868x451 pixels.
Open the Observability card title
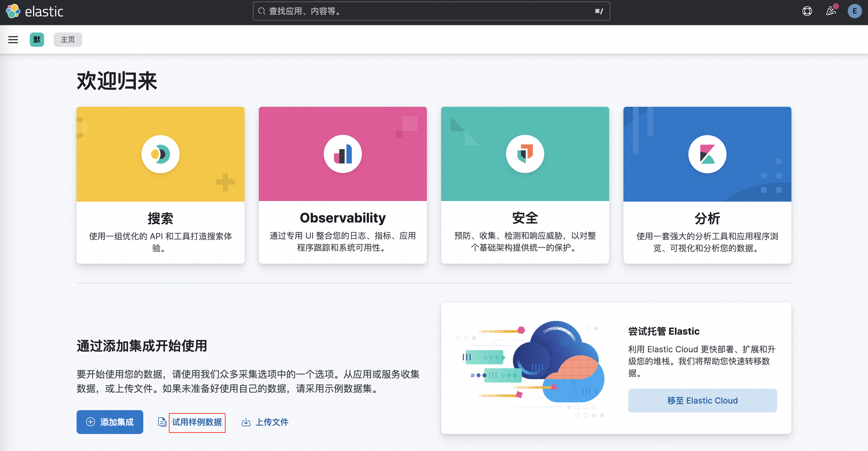[x=343, y=218]
